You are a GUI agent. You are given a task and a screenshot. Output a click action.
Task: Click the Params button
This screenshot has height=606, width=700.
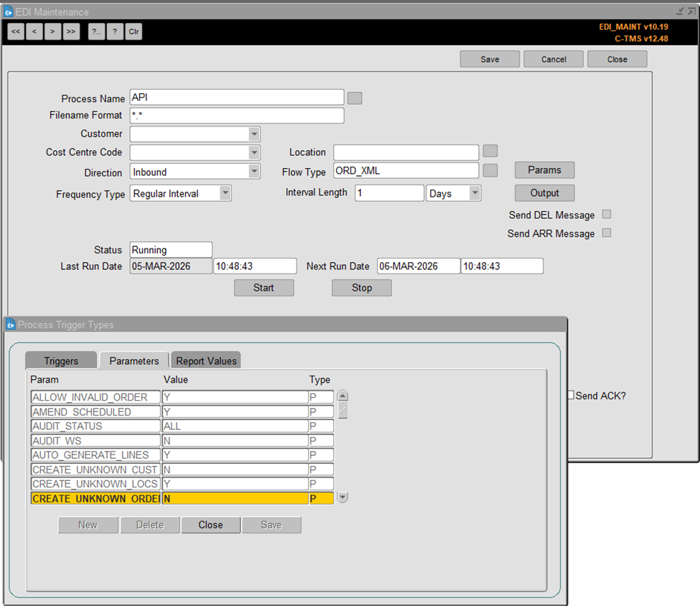pos(544,170)
